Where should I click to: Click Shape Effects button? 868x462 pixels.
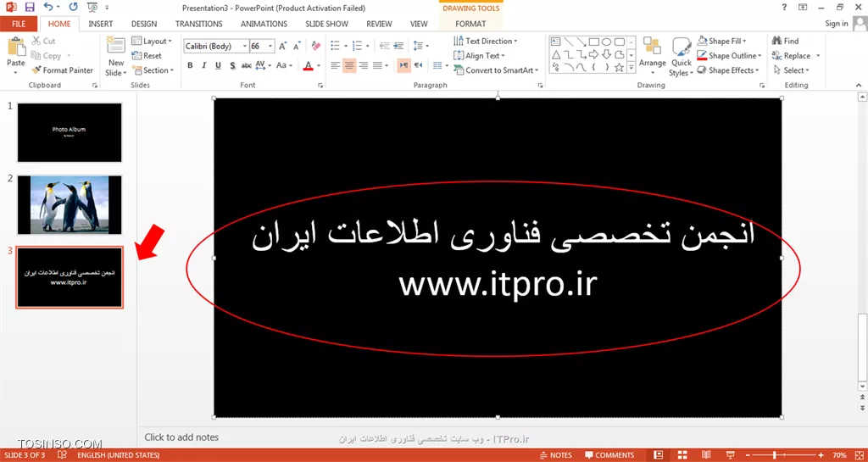[729, 70]
